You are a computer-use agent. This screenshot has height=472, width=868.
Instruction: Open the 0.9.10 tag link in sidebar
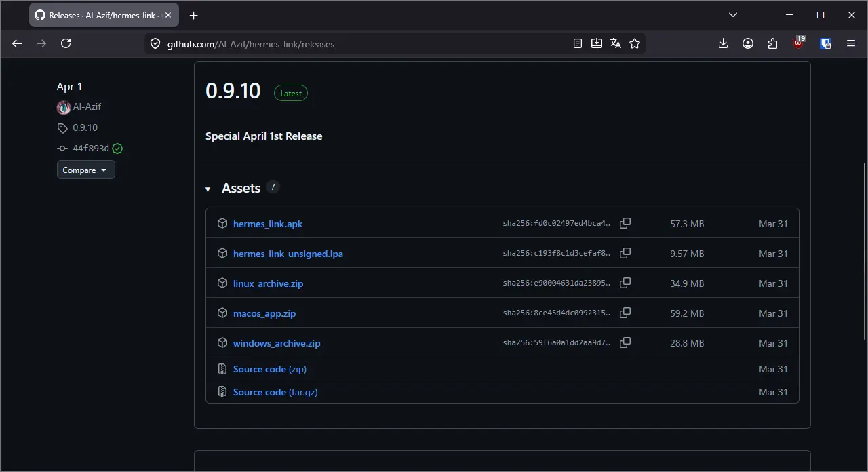click(85, 127)
